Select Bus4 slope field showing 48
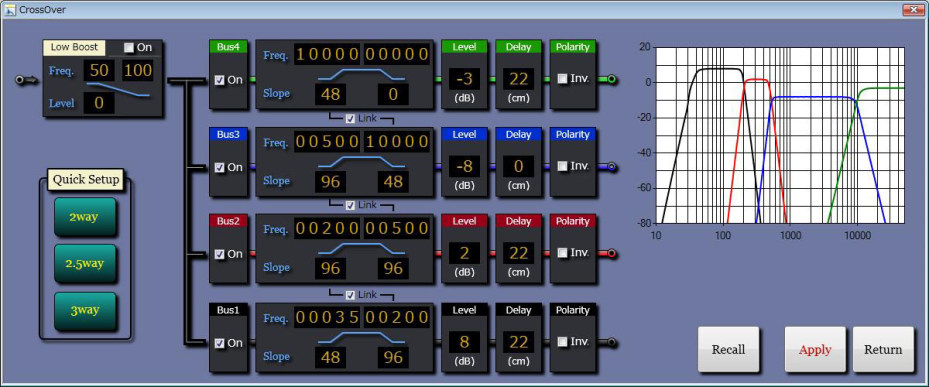Viewport: 929px width, 387px height. pyautogui.click(x=330, y=95)
